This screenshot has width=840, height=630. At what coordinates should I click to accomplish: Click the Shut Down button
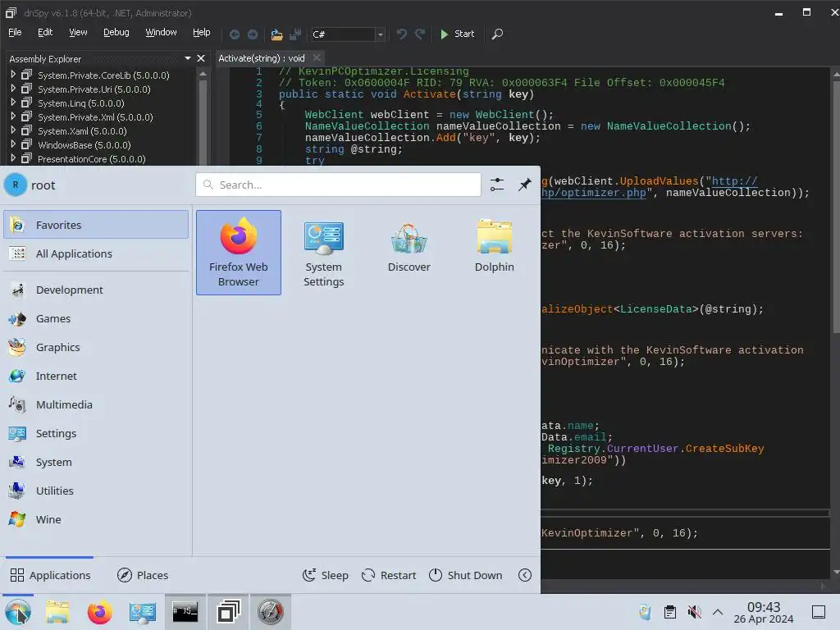(x=466, y=575)
